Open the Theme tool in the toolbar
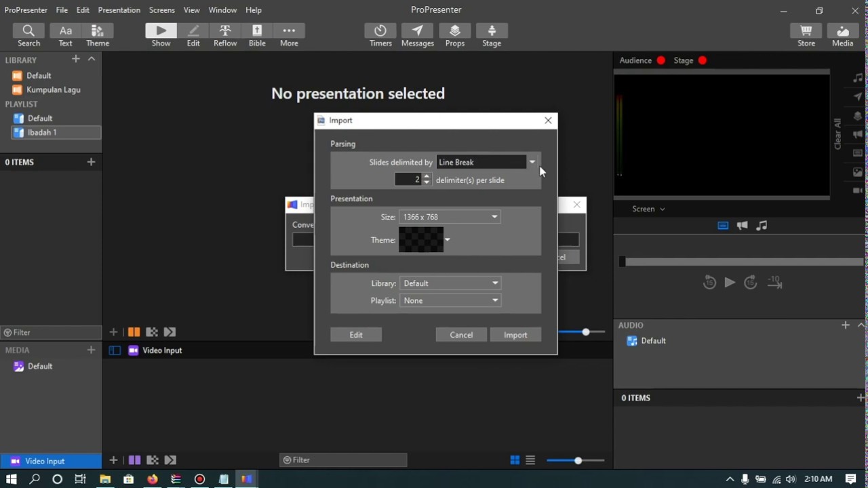868x488 pixels. tap(98, 35)
